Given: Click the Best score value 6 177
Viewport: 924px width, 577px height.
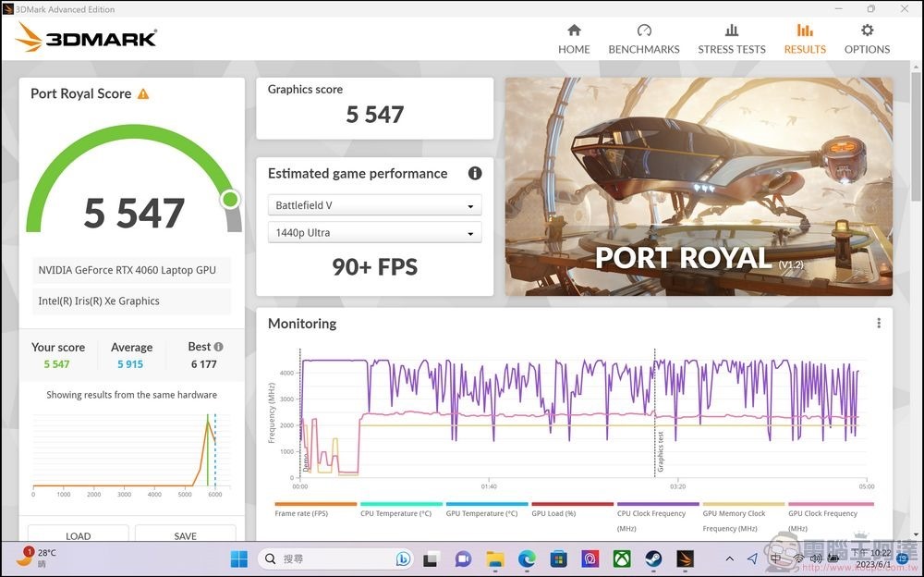Looking at the screenshot, I should point(204,364).
